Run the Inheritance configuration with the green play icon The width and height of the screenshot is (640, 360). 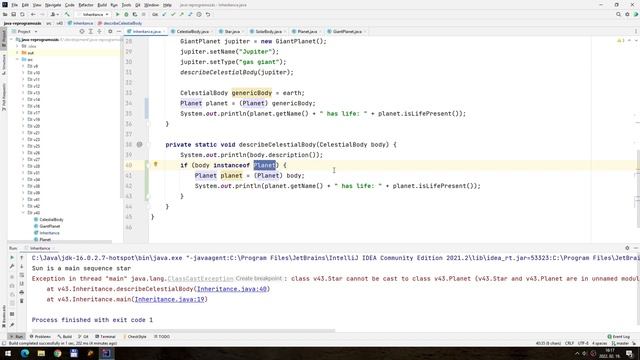(118, 14)
